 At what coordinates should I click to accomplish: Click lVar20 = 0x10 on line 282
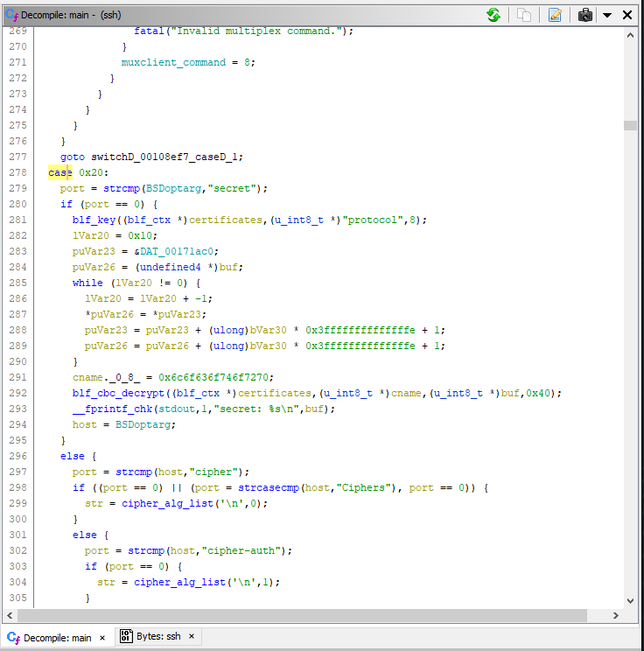coord(115,236)
